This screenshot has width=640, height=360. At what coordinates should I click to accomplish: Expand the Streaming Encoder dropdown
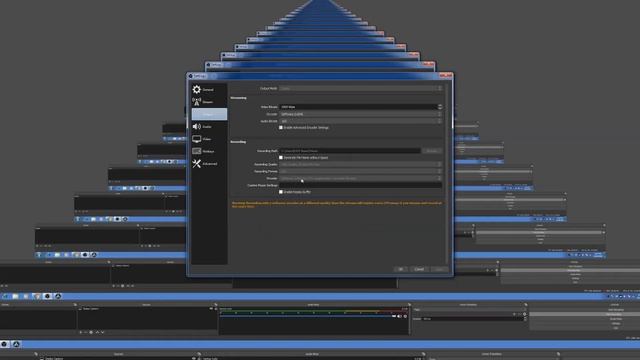pos(360,114)
